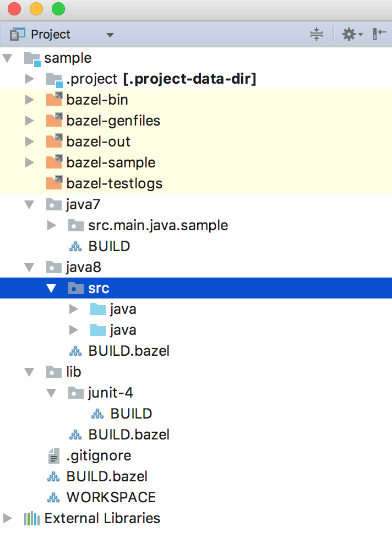392x543 pixels.
Task: Collapse the sample root node
Action: point(7,57)
